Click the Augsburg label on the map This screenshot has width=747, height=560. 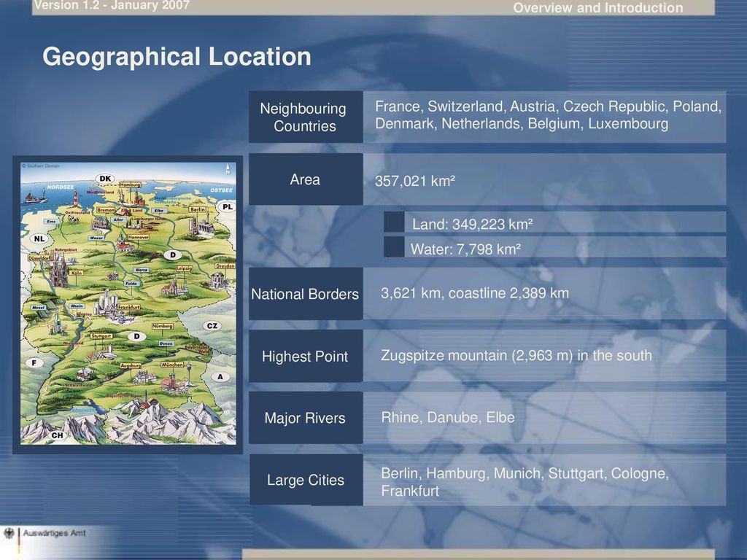tap(131, 366)
